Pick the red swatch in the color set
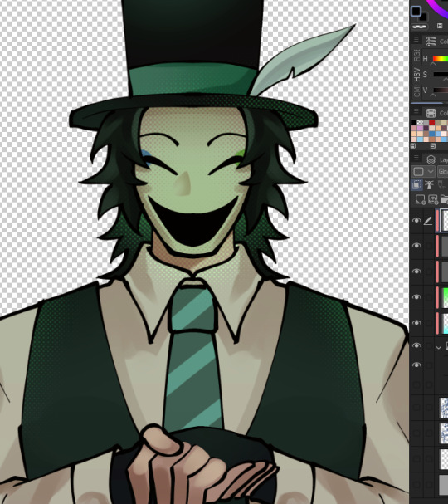 click(432, 122)
